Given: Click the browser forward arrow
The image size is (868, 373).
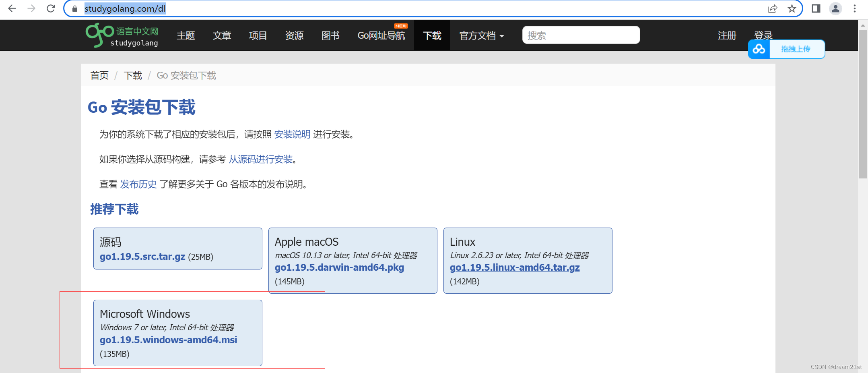Looking at the screenshot, I should [31, 8].
